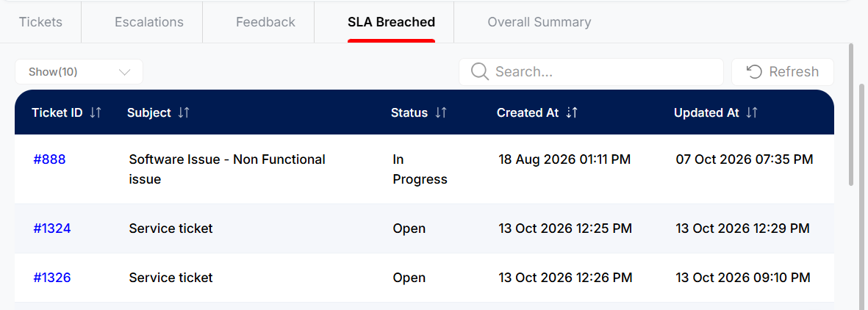Image resolution: width=868 pixels, height=310 pixels.
Task: Click the circular refresh arrow icon
Action: (754, 71)
